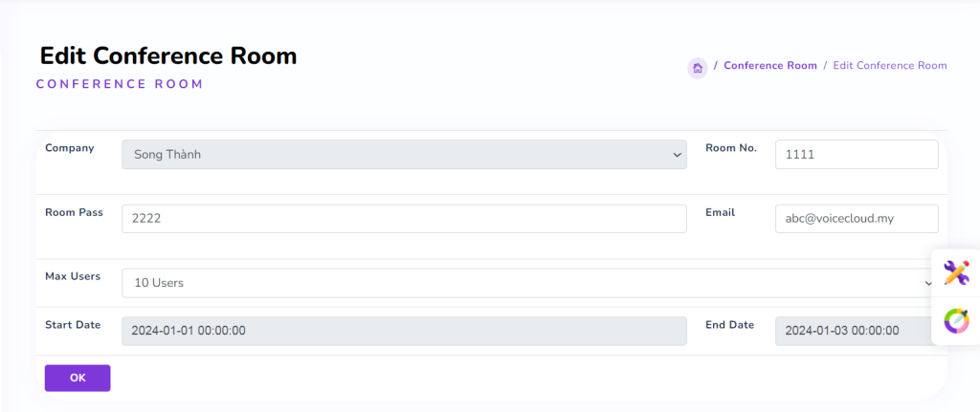The width and height of the screenshot is (980, 412).
Task: Click the home icon in breadcrumb
Action: tap(698, 67)
